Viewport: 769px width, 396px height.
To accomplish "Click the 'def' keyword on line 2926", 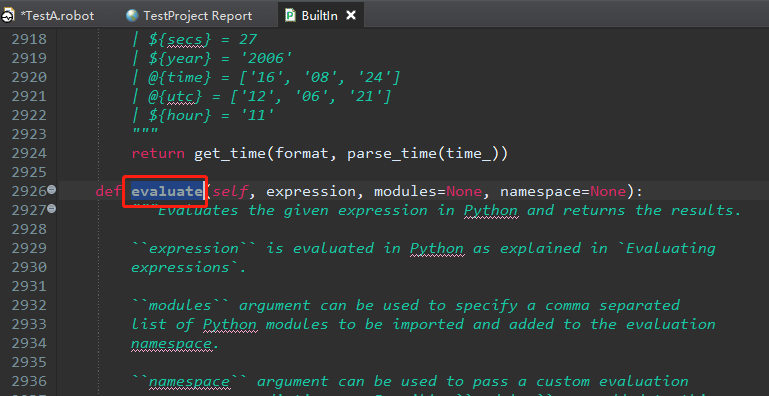I will pyautogui.click(x=108, y=191).
